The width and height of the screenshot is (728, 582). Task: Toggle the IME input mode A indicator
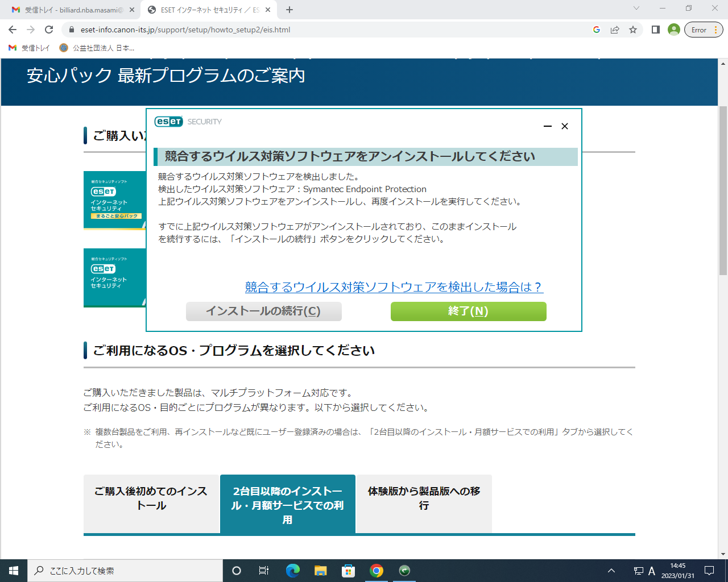652,571
